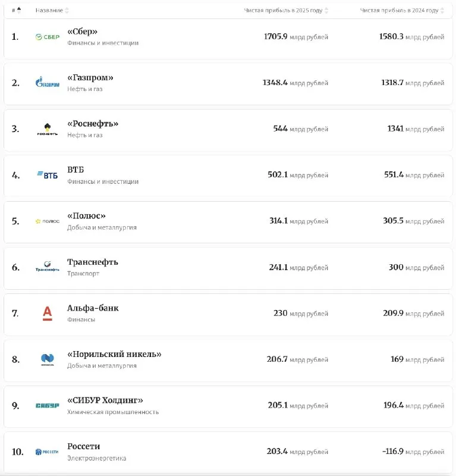Click the Сбер company logo
Viewport: 456px width, 476px height.
[x=48, y=37]
